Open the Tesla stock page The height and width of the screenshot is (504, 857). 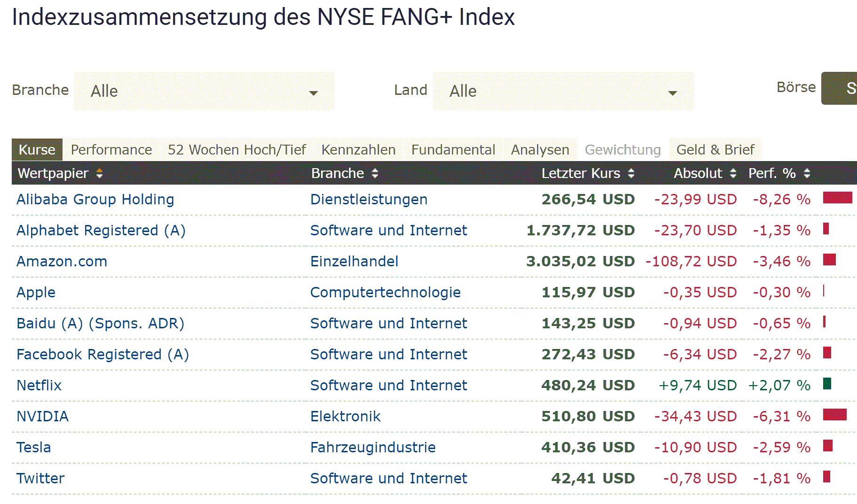33,448
